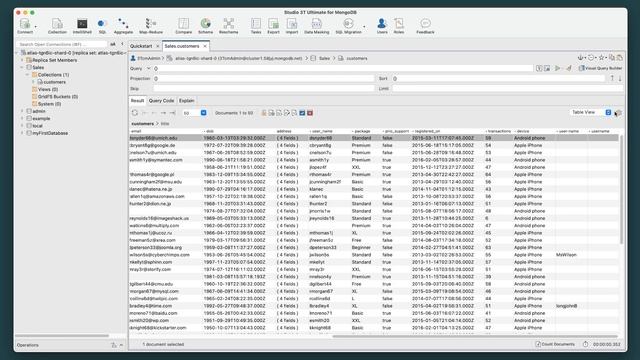Expand the myFirstDatabase node
640x360 pixels.
(x=22, y=133)
